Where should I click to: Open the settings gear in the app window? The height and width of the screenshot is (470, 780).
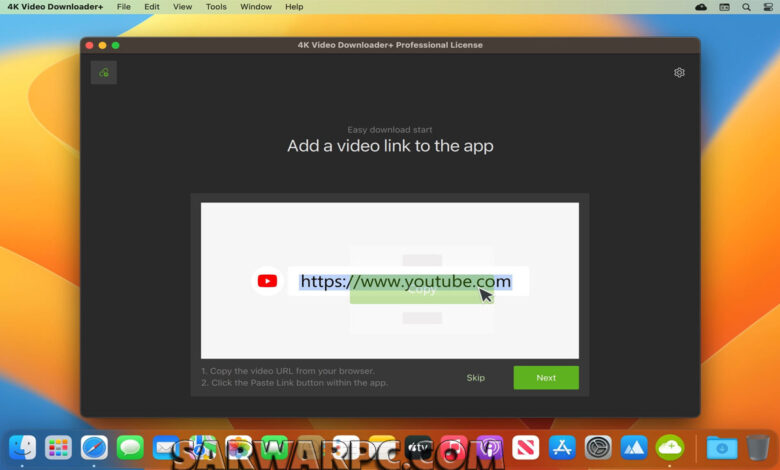coord(679,73)
